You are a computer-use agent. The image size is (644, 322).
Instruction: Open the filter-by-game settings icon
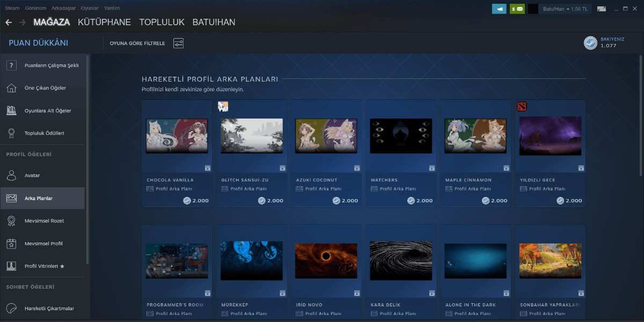(178, 43)
